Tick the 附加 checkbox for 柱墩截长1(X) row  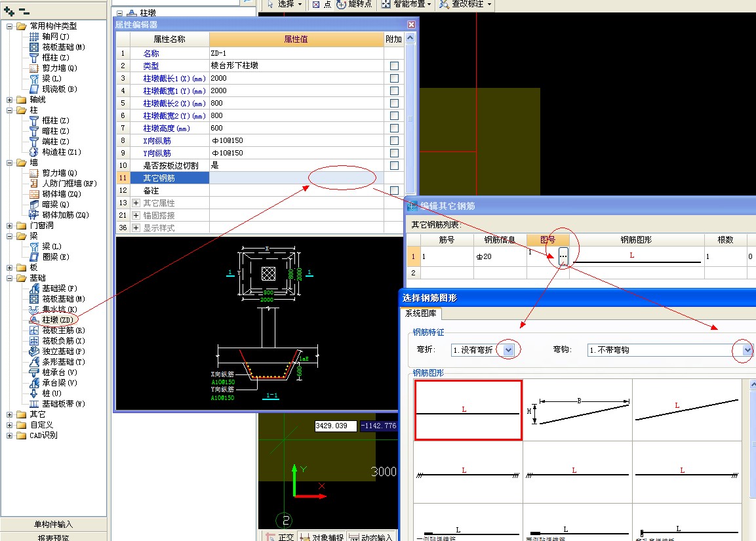(395, 78)
